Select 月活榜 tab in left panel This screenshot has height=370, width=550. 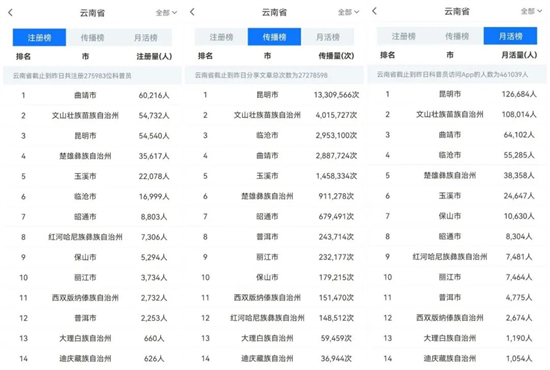pos(146,38)
